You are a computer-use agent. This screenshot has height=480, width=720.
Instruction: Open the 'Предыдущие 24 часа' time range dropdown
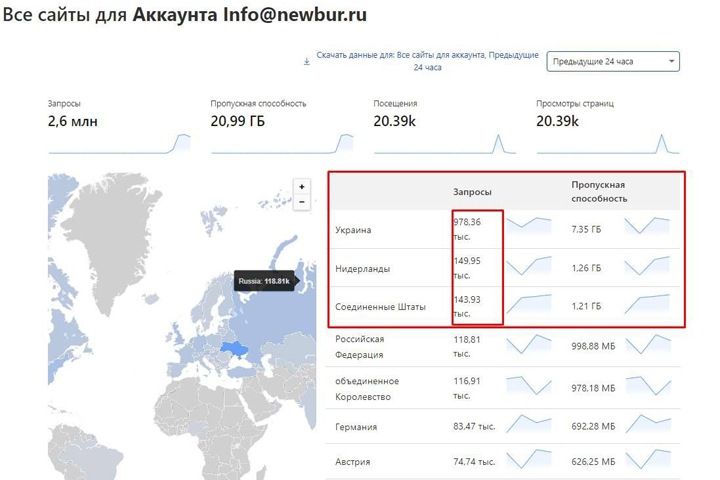[x=614, y=62]
